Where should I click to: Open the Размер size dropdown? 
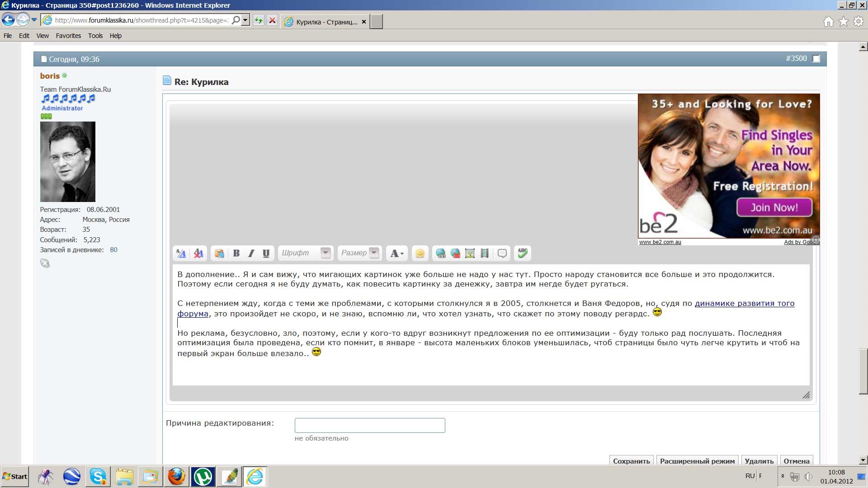[373, 253]
